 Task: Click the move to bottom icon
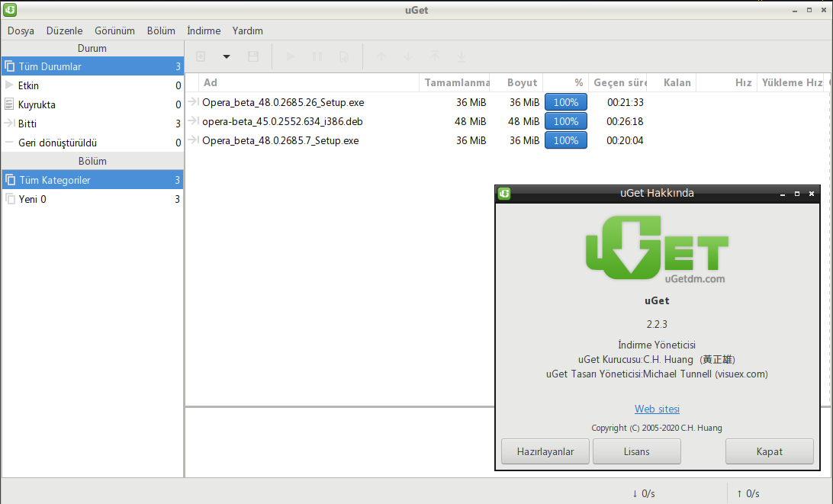pyautogui.click(x=461, y=56)
